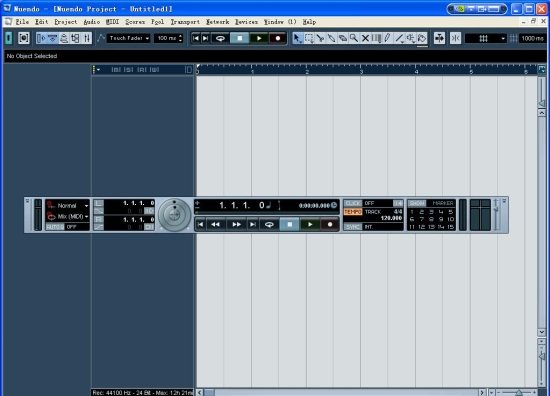This screenshot has height=396, width=550.
Task: Select the Draw pencil tool
Action: tap(388, 38)
